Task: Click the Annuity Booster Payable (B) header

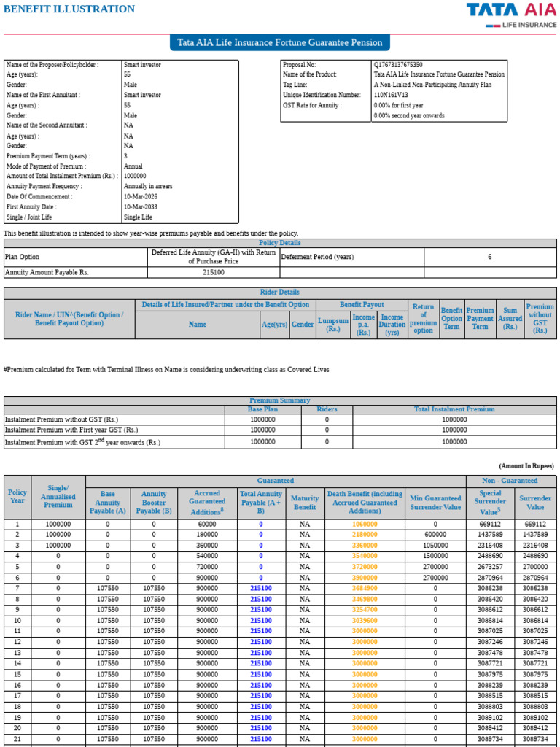Action: pos(154,503)
